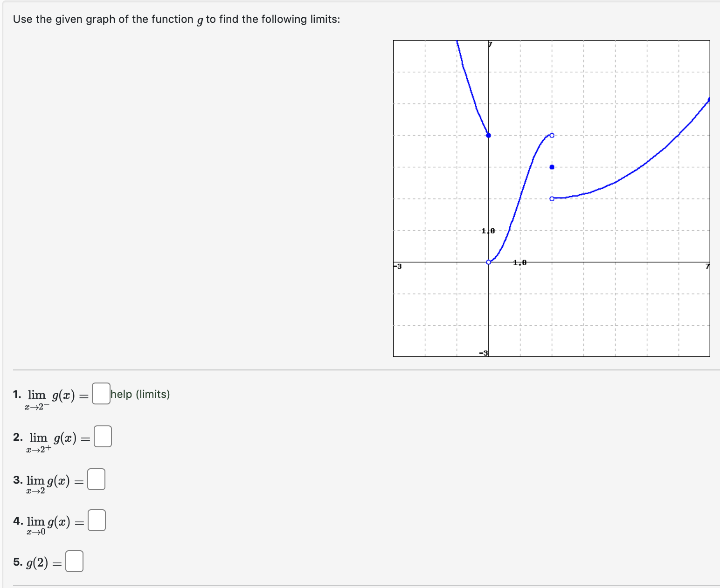Click the 1.0 label on the x-axis
The height and width of the screenshot is (588, 720).
click(x=519, y=263)
